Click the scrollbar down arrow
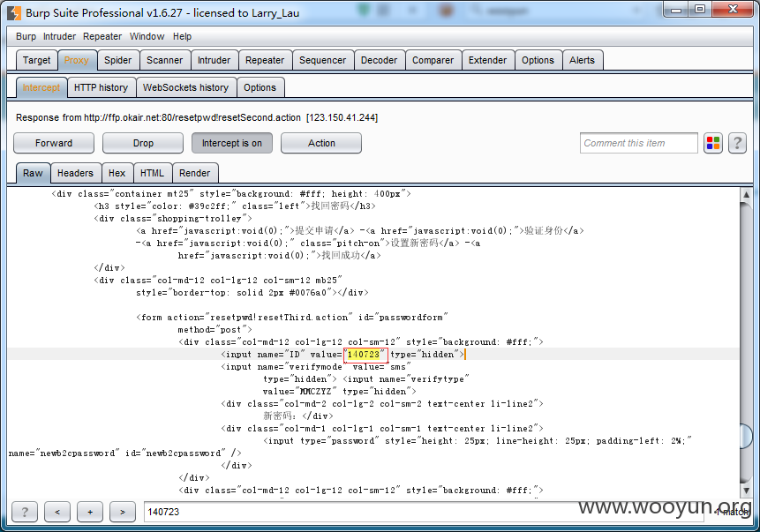The image size is (760, 532). tap(746, 491)
